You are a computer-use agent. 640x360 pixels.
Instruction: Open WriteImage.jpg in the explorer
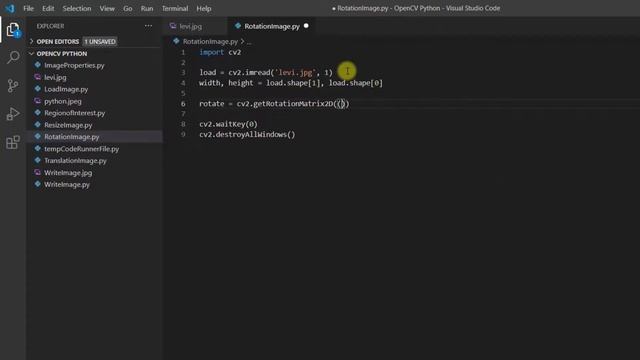[68, 173]
